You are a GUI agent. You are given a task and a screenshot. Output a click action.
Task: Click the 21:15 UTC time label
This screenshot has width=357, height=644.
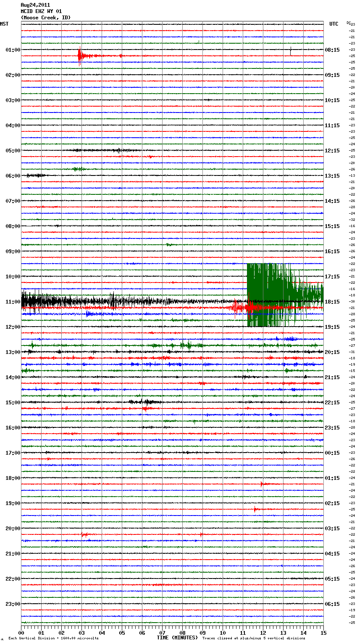332,377
